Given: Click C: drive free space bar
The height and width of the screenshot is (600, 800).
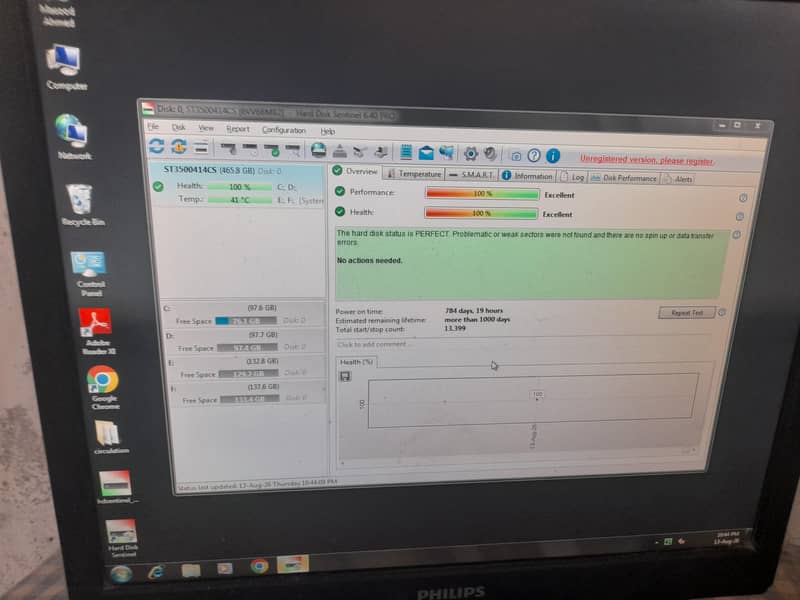Looking at the screenshot, I should pyautogui.click(x=246, y=321).
